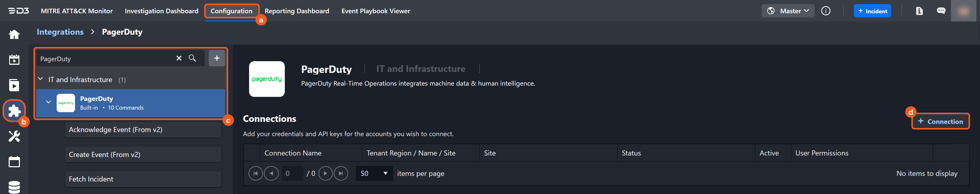
Task: Open the database stack icon in the sidebar
Action: (14, 187)
